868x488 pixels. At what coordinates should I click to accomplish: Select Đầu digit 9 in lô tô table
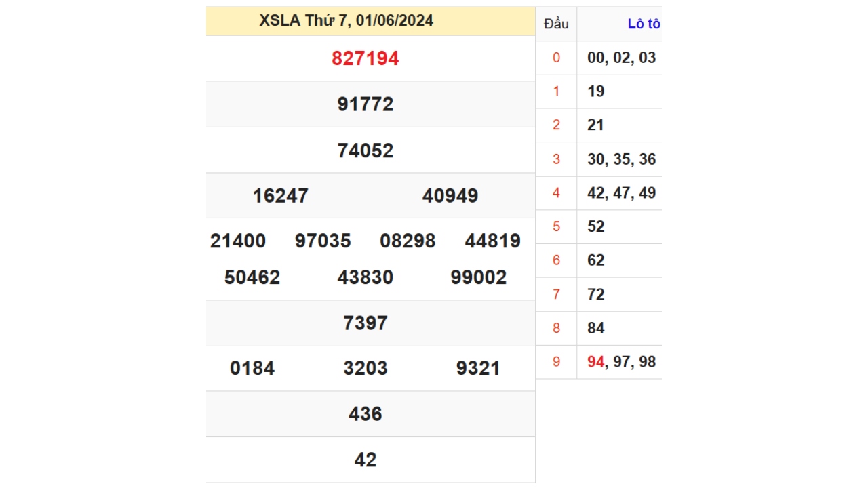point(557,362)
